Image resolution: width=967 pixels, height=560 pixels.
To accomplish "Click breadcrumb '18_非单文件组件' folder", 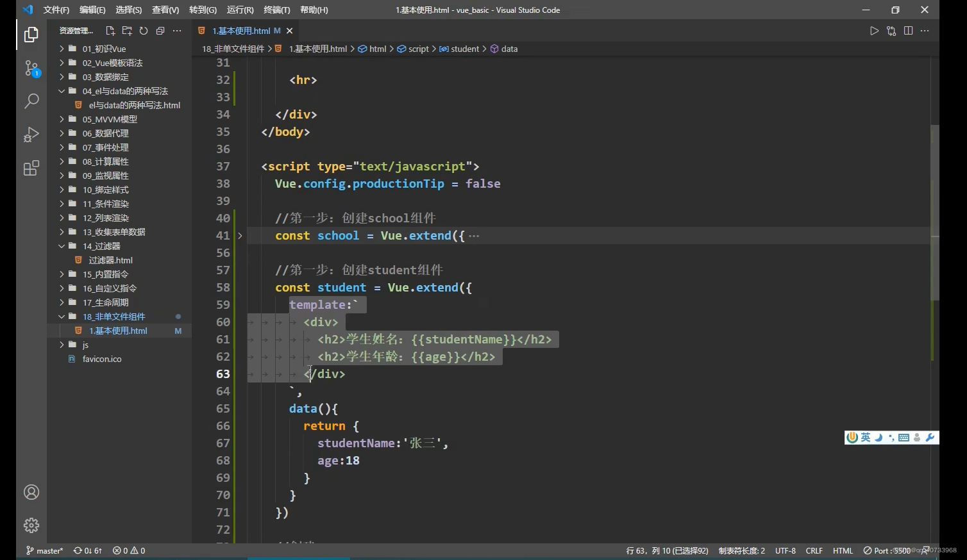I will (233, 49).
